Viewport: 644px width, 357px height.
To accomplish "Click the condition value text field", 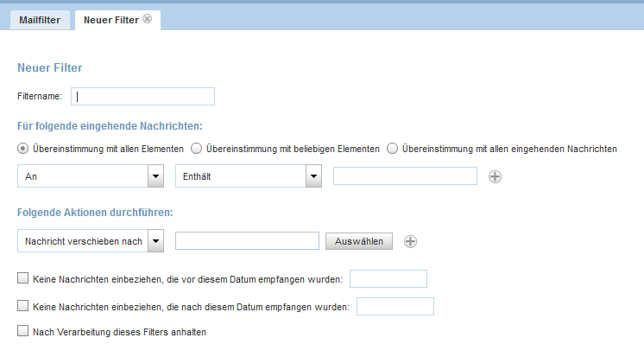I will coord(405,176).
